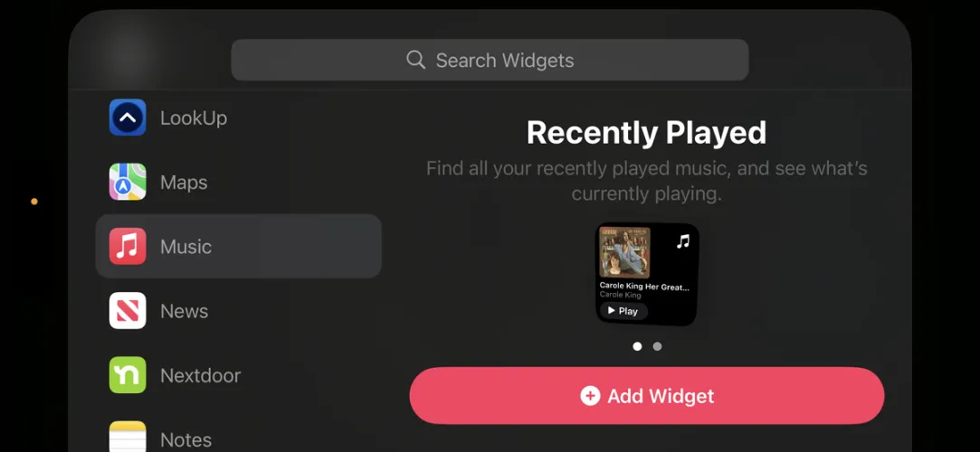Click the Add Widget button

point(647,396)
